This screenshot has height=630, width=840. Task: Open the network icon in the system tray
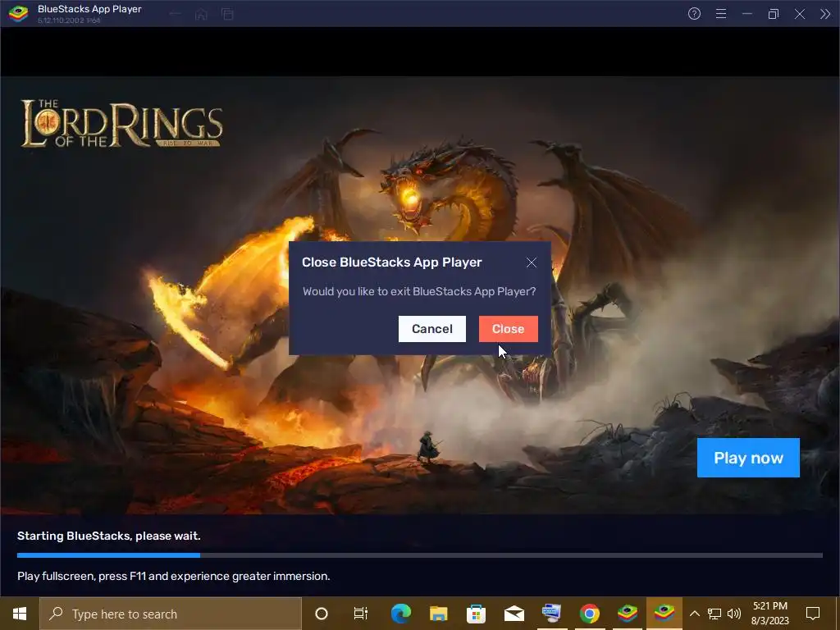click(x=714, y=614)
